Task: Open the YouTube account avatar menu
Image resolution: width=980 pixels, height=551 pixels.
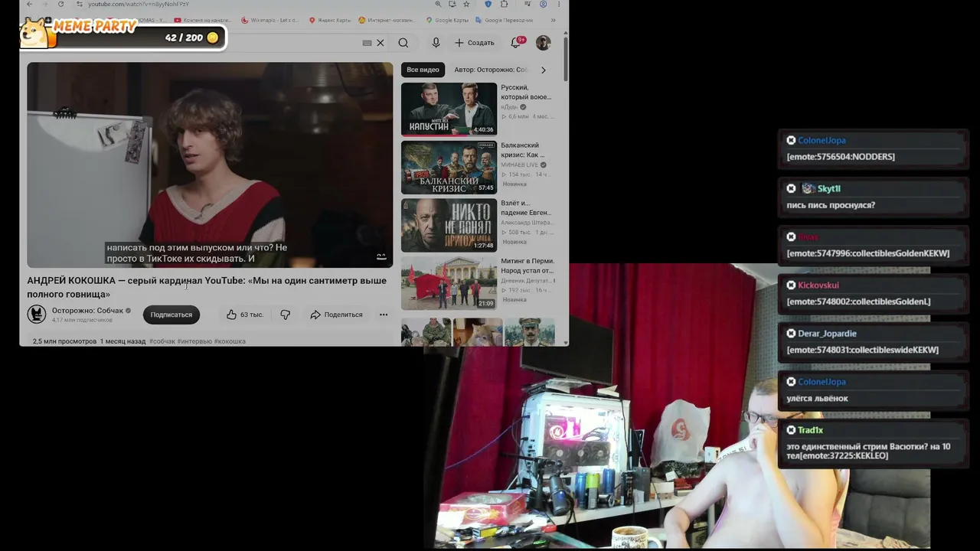Action: pyautogui.click(x=543, y=43)
